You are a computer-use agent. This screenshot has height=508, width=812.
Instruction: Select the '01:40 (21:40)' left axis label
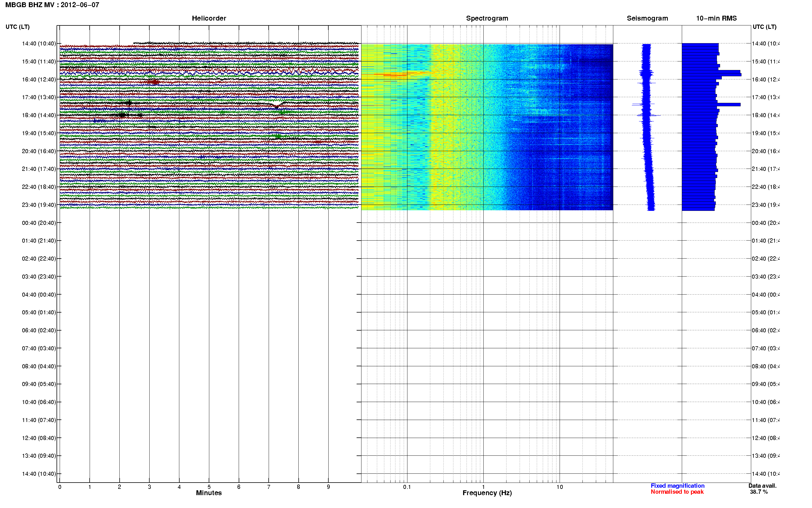39,241
